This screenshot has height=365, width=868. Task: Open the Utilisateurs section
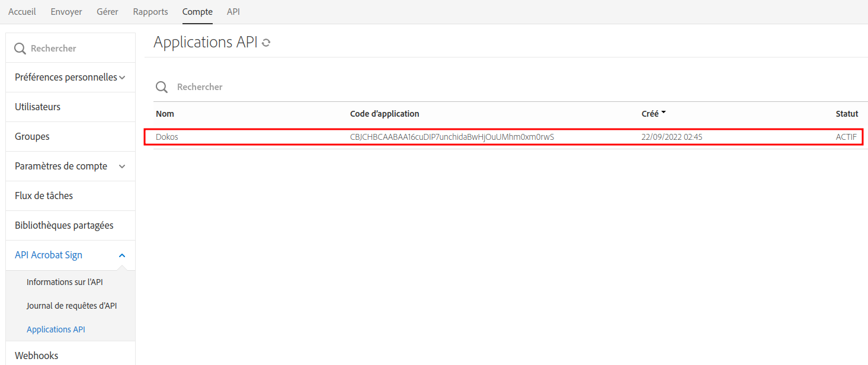[x=37, y=107]
